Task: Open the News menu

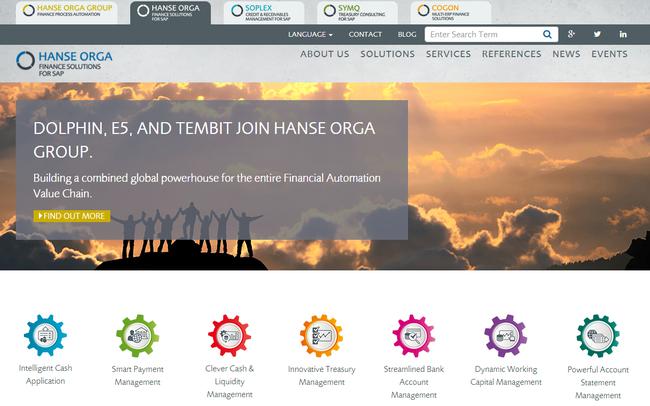Action: pyautogui.click(x=566, y=54)
